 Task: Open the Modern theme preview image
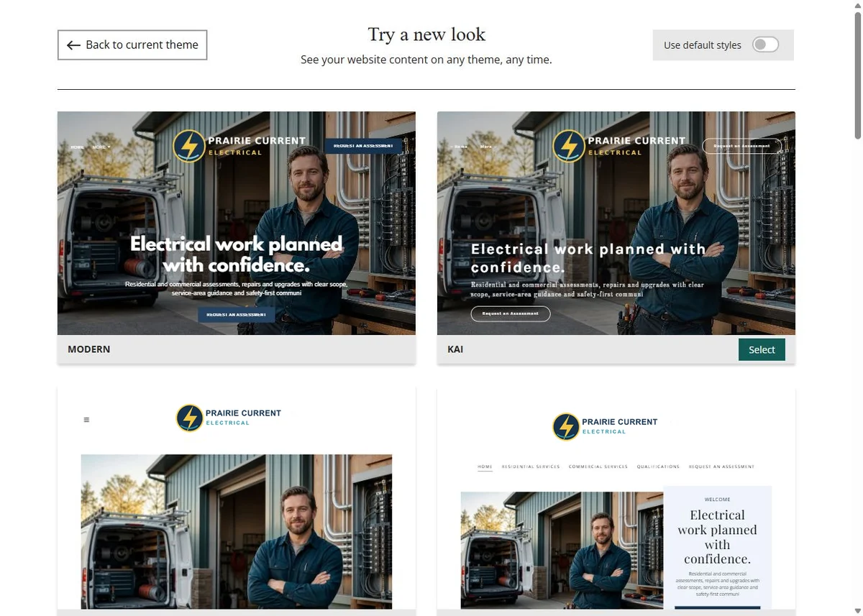coord(237,223)
